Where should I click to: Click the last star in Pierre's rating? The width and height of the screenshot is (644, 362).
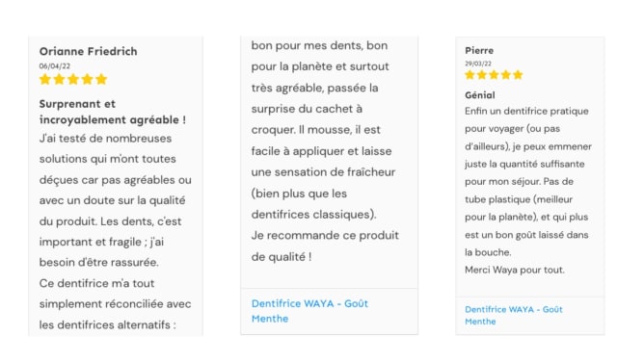tap(518, 74)
